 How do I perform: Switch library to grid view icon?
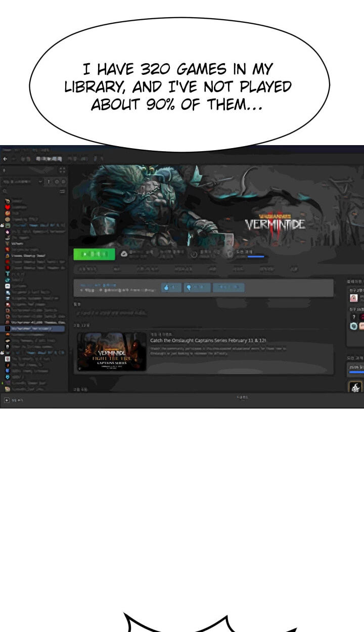(62, 170)
